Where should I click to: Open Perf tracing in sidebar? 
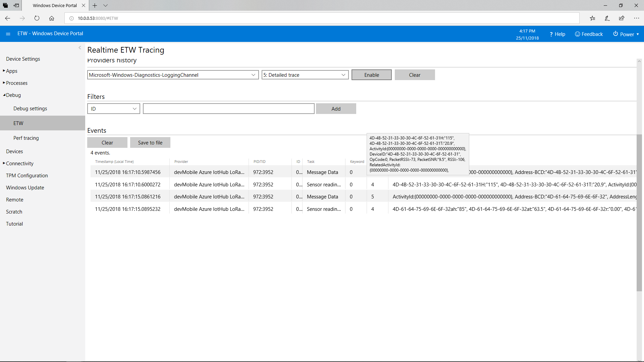pyautogui.click(x=26, y=138)
